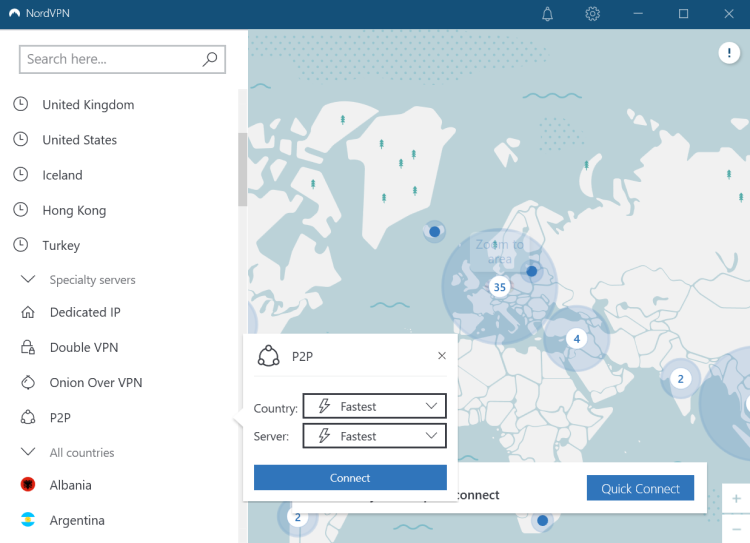The width and height of the screenshot is (750, 543).
Task: Select P2P in the specialty servers list
Action: click(x=60, y=417)
